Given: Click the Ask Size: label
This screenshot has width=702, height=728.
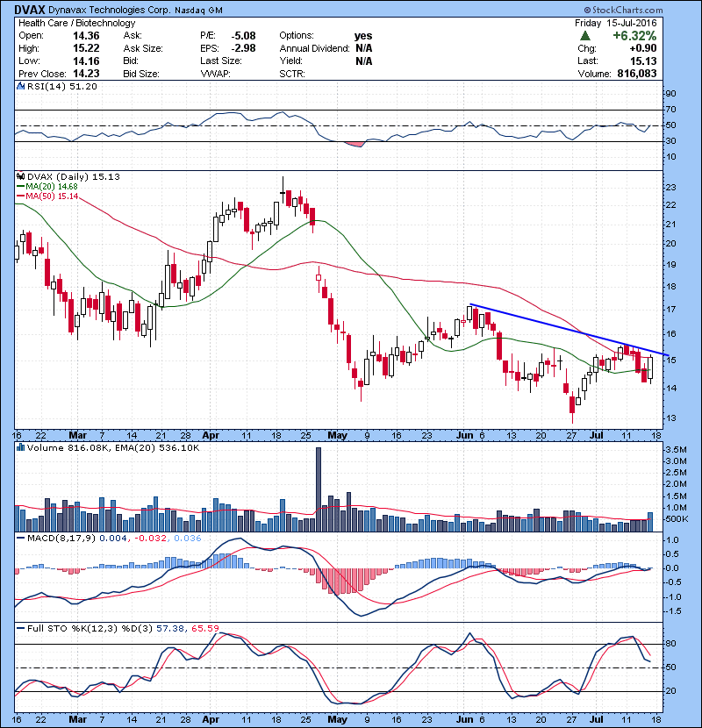Looking at the screenshot, I should [x=143, y=48].
